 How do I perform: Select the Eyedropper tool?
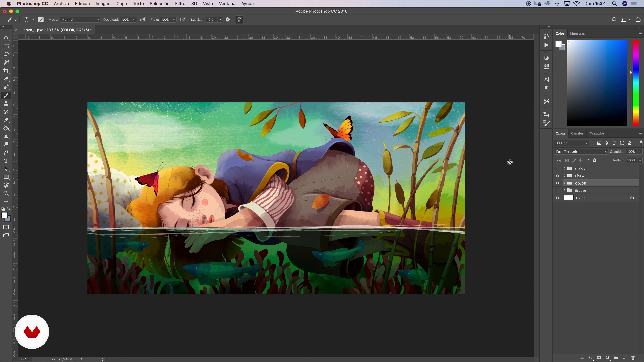click(x=6, y=79)
